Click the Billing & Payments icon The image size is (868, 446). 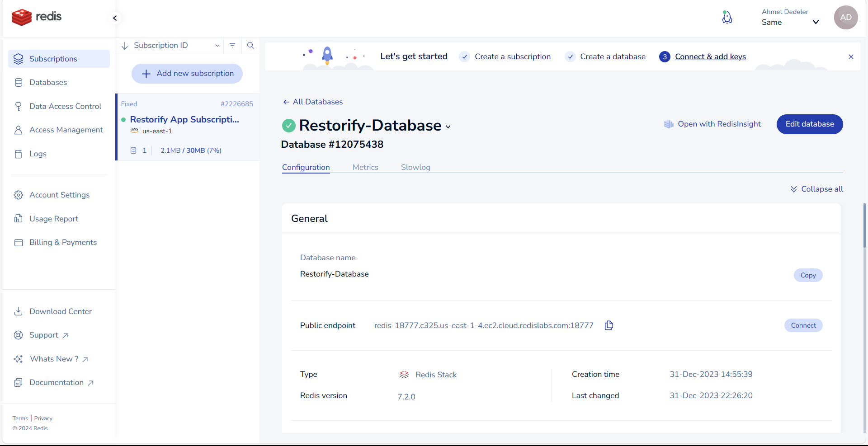click(x=19, y=242)
